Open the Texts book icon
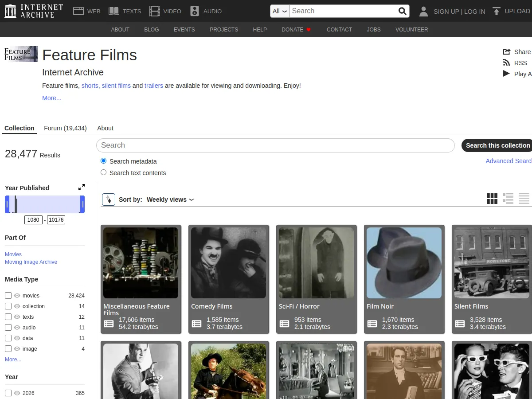Screen dimensions: 532x399 (x=114, y=11)
